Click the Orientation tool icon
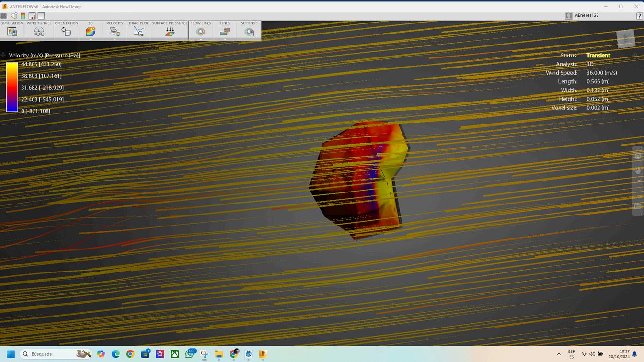Screen dimensions: 644x362 (66, 32)
